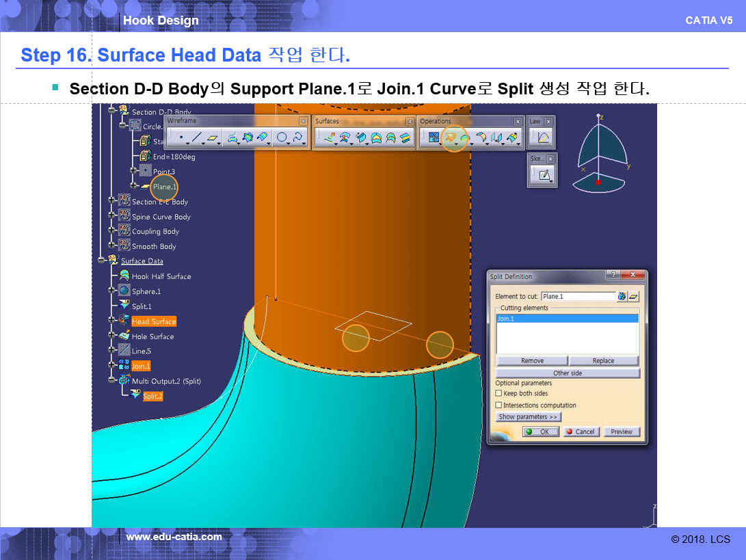Expand the Sphere.1 tree node
Viewport: 746px width, 560px height.
click(x=112, y=291)
